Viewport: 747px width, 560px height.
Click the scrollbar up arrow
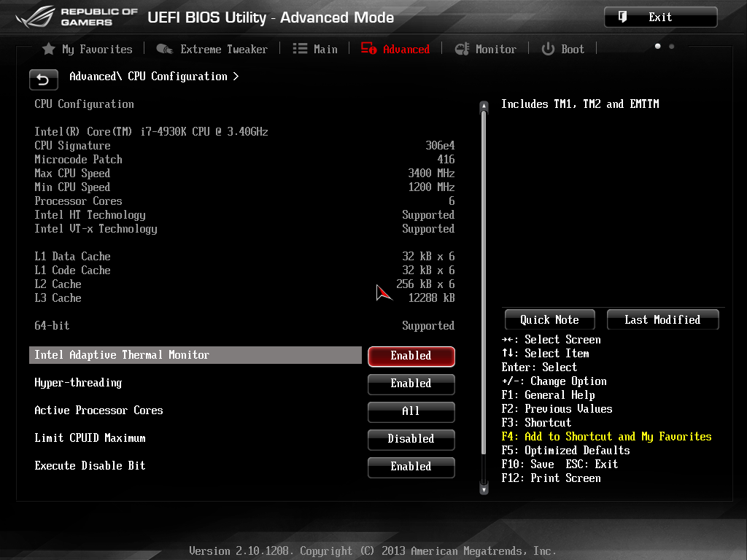(x=483, y=107)
